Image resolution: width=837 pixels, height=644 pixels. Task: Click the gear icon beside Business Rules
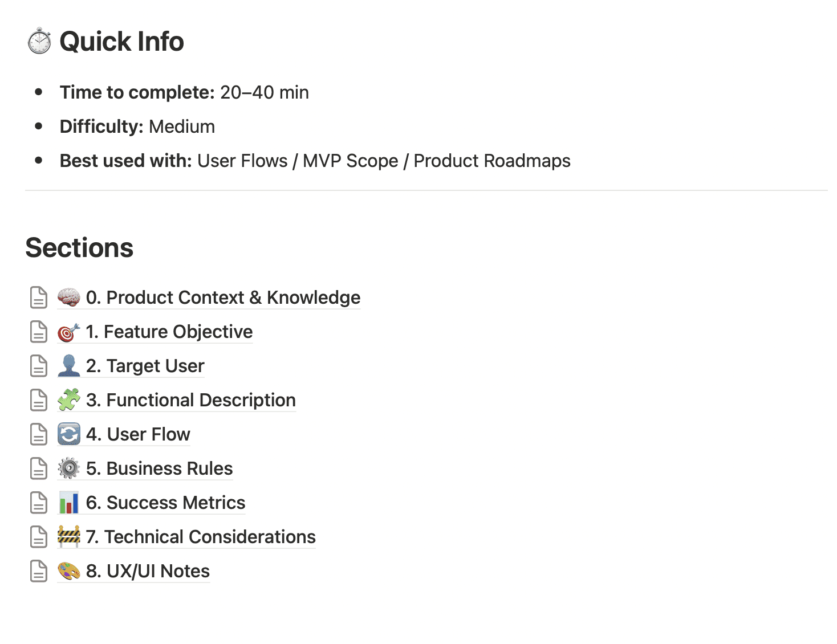[69, 468]
